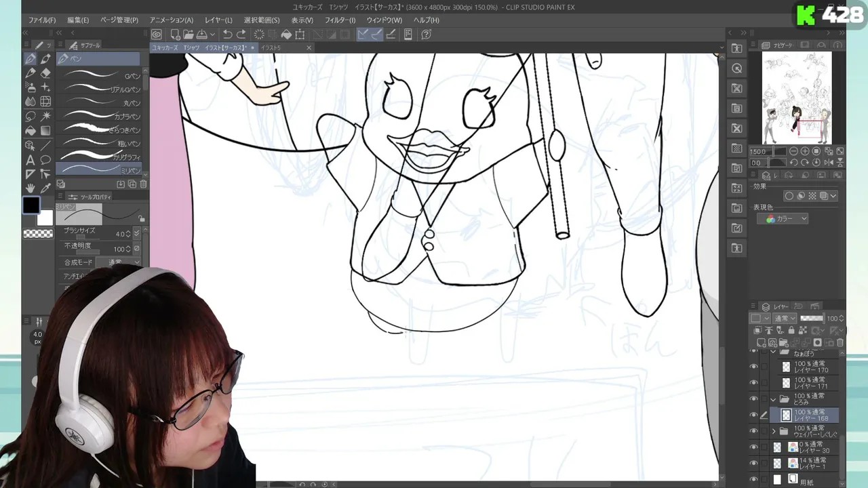Select the 丸ペン sub tool
The width and height of the screenshot is (868, 488).
(x=99, y=102)
